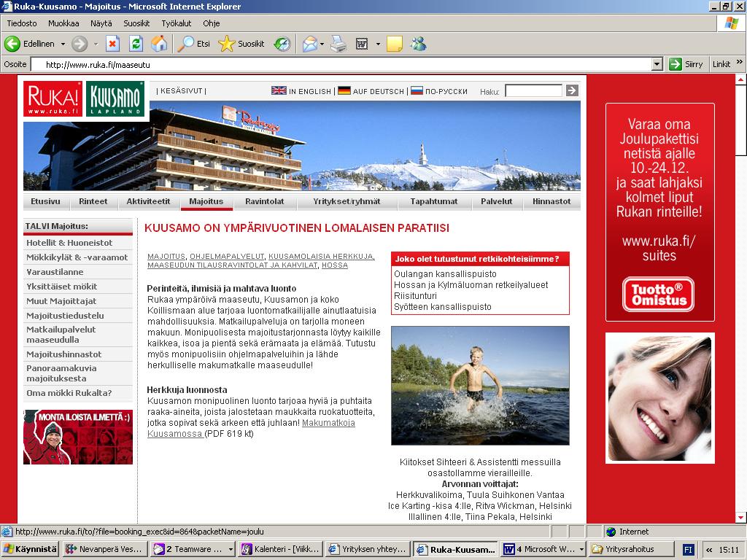Submit search with Haku arrow button

pos(572,90)
